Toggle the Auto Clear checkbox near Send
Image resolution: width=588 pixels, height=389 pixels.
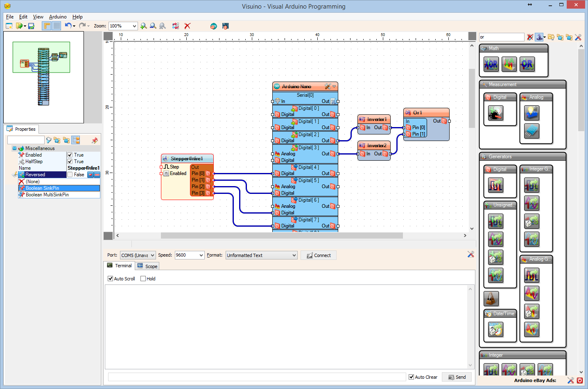pos(411,377)
